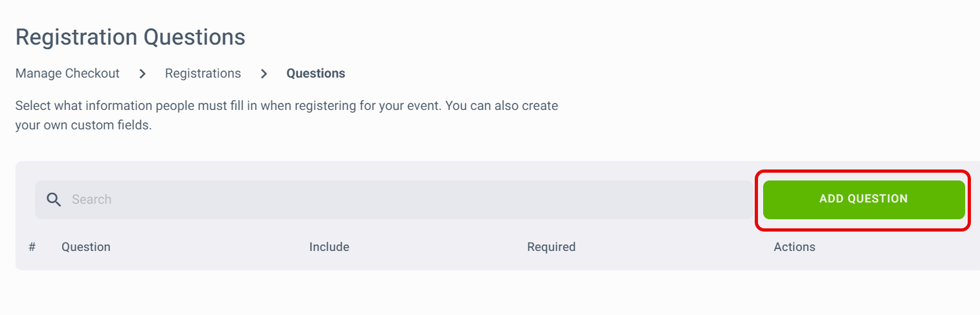Click the Required column header
The height and width of the screenshot is (315, 980).
pyautogui.click(x=551, y=247)
